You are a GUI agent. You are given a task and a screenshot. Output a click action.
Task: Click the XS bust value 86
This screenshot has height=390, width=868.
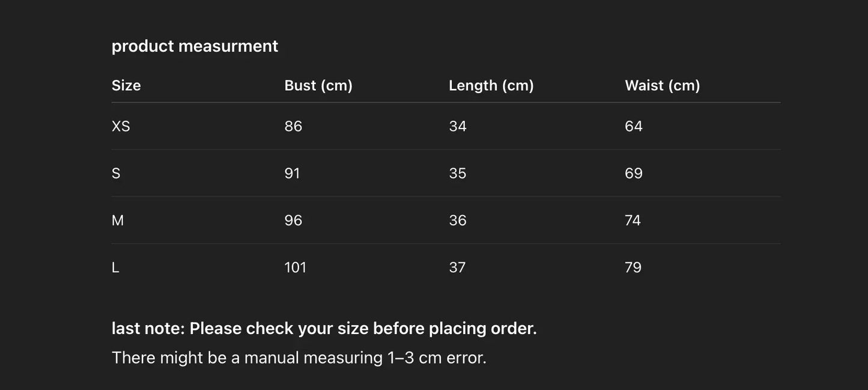pos(293,126)
